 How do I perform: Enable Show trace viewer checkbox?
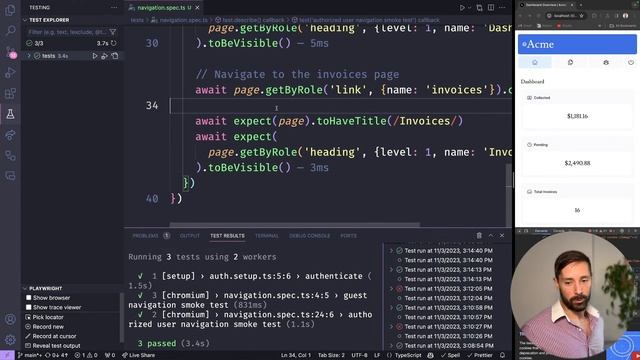pyautogui.click(x=29, y=307)
